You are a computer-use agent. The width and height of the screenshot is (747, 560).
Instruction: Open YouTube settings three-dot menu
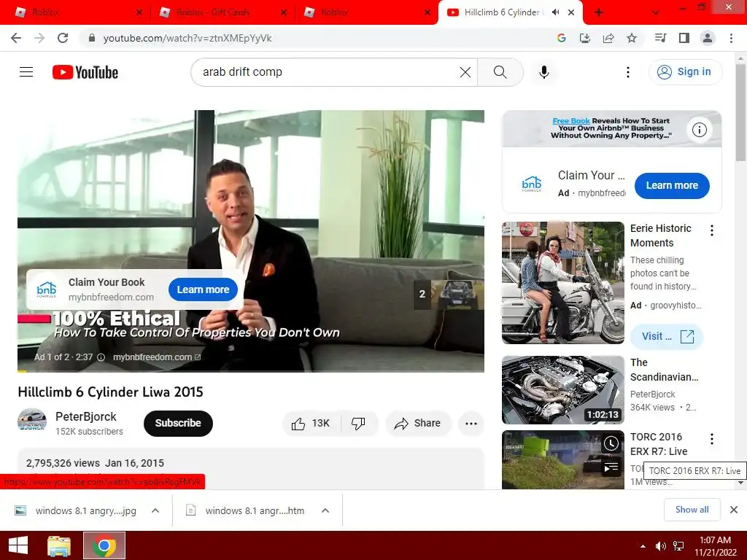pyautogui.click(x=628, y=72)
